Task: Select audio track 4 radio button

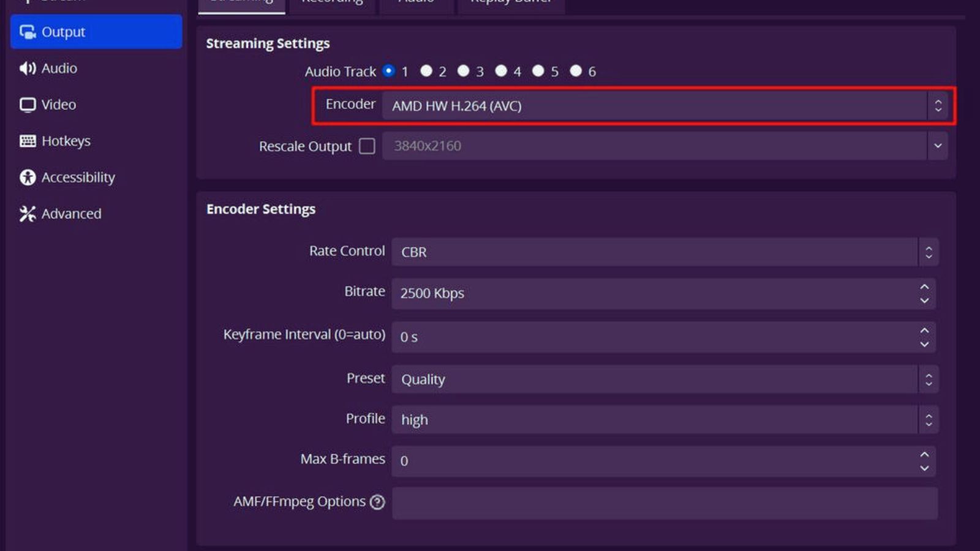Action: 501,71
